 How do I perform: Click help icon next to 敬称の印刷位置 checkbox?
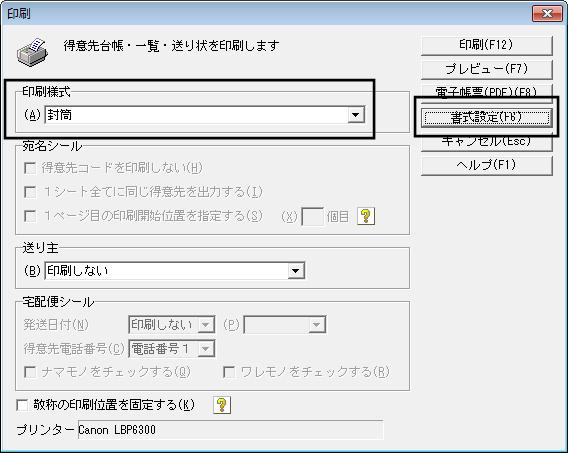point(222,404)
